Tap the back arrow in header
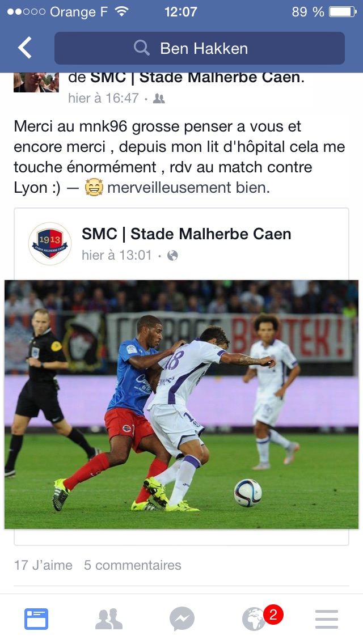Screen dimensions: 363x644 pyautogui.click(x=24, y=48)
